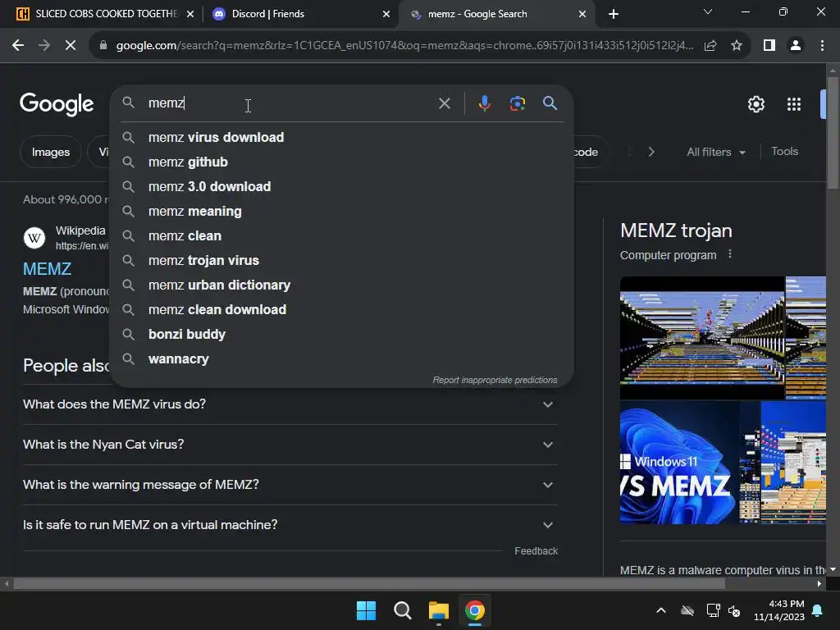Choose suggestion memz clean download
The image size is (840, 630).
click(342, 309)
